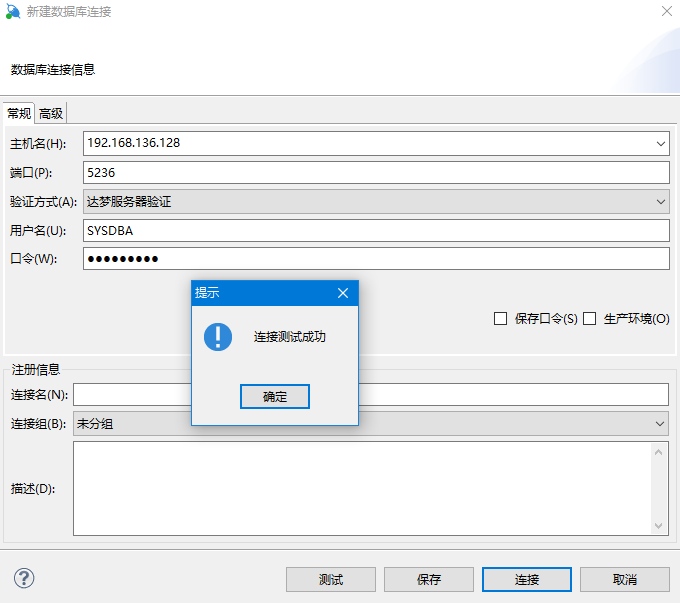
Task: Close the 新建数据库连接 window
Action: (x=667, y=11)
